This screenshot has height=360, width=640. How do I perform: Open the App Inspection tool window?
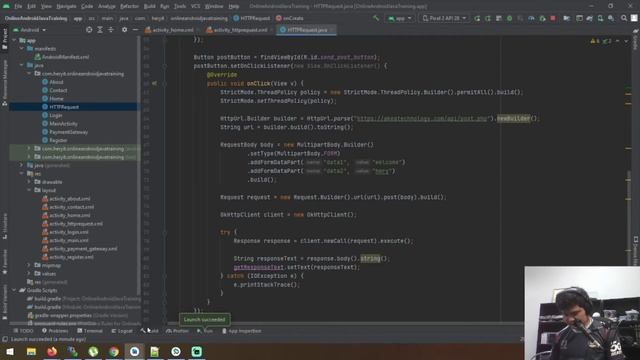[242, 331]
